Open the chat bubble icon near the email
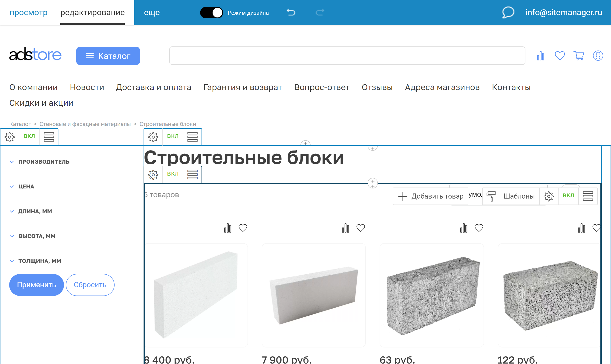611x364 pixels. (x=508, y=12)
